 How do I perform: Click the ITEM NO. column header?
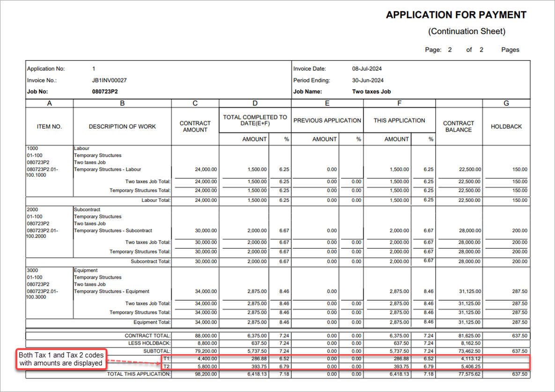pyautogui.click(x=49, y=126)
